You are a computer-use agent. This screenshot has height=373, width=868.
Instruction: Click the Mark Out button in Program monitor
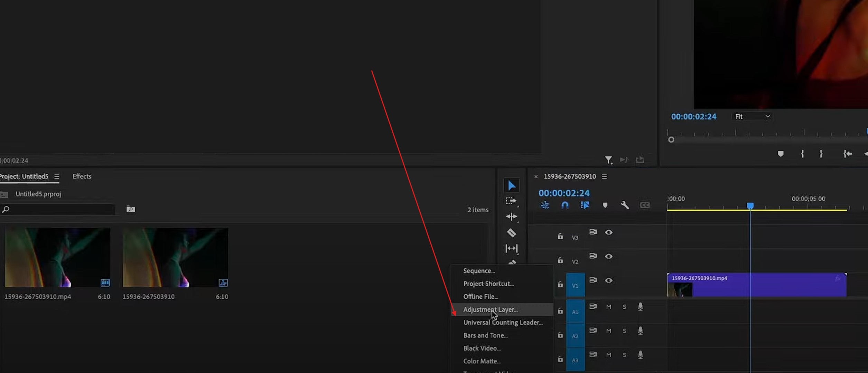click(821, 154)
